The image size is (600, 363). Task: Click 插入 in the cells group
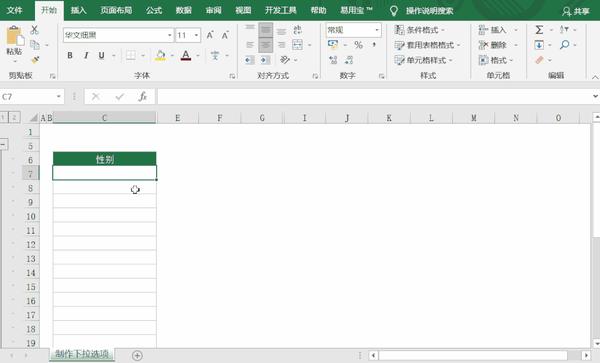click(x=493, y=30)
